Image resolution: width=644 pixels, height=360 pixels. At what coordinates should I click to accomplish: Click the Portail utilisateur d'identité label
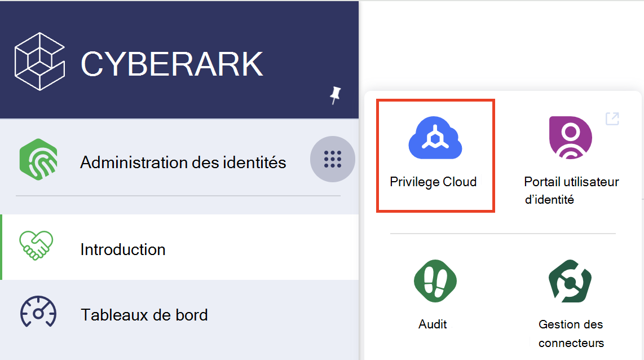571,190
